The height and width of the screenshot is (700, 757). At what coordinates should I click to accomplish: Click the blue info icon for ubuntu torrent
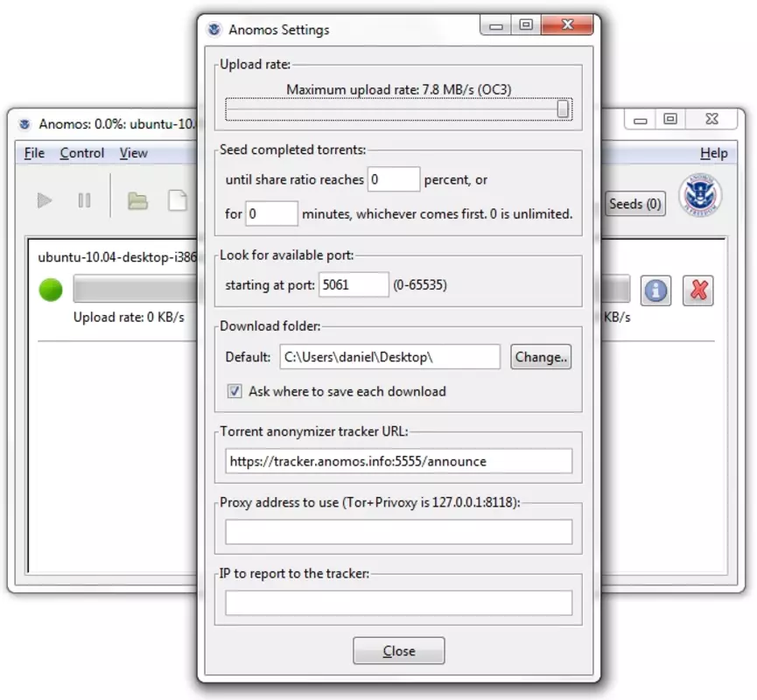pyautogui.click(x=655, y=290)
